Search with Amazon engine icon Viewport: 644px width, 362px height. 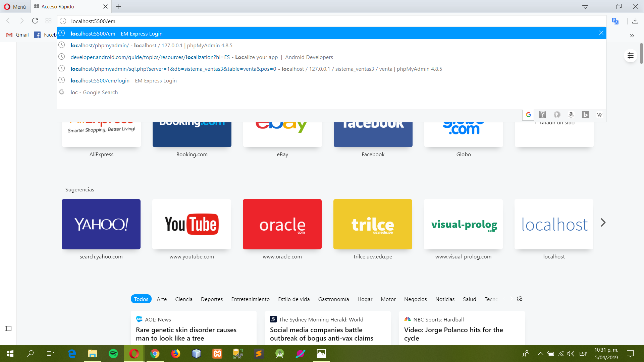pos(571,115)
